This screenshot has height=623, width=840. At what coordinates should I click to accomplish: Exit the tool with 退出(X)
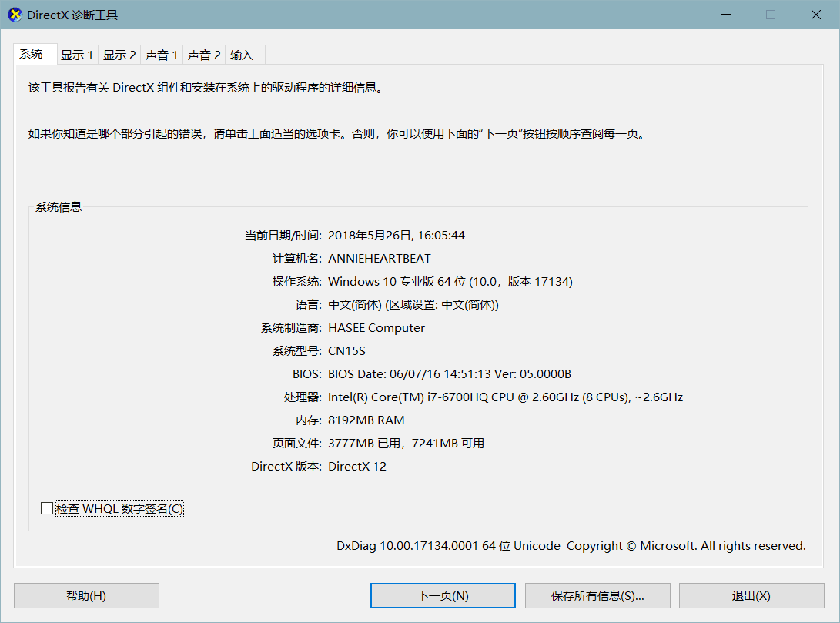click(751, 596)
